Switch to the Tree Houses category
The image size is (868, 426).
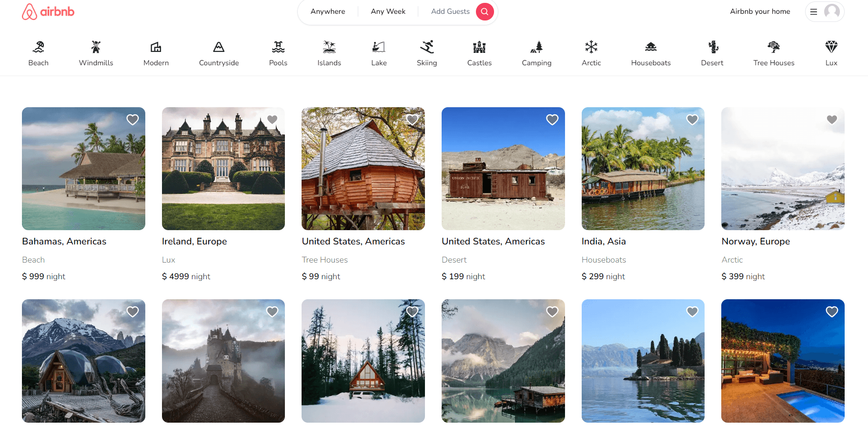pyautogui.click(x=773, y=53)
